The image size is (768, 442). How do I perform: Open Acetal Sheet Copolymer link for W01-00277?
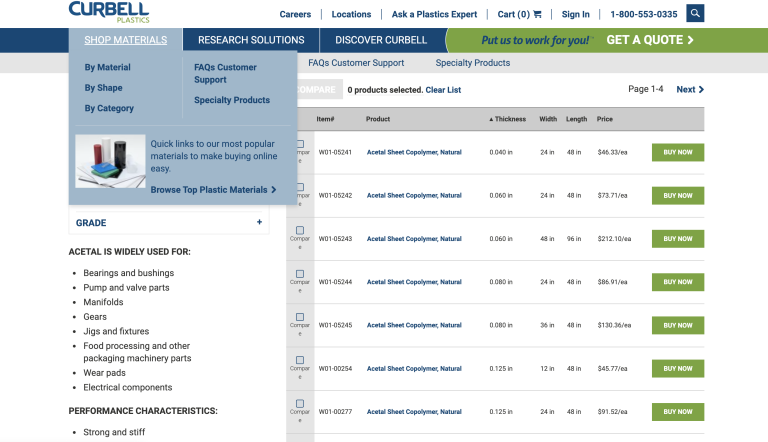[x=414, y=412]
